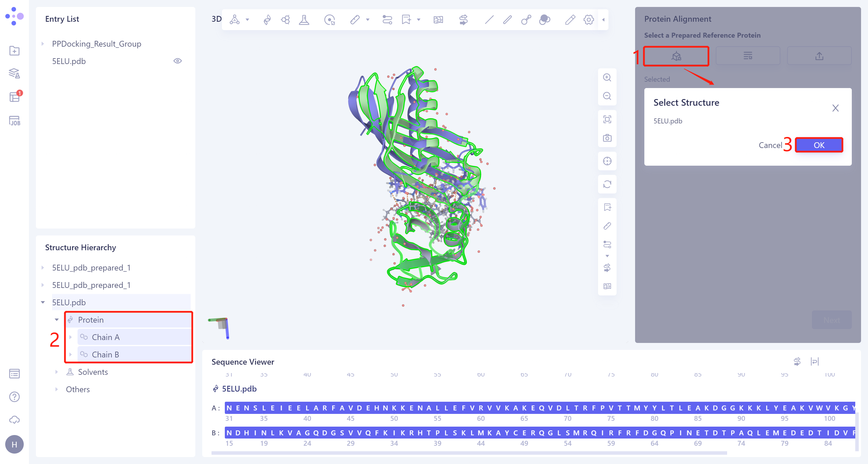This screenshot has height=464, width=868.
Task: Click the center crosshair target icon
Action: click(607, 161)
